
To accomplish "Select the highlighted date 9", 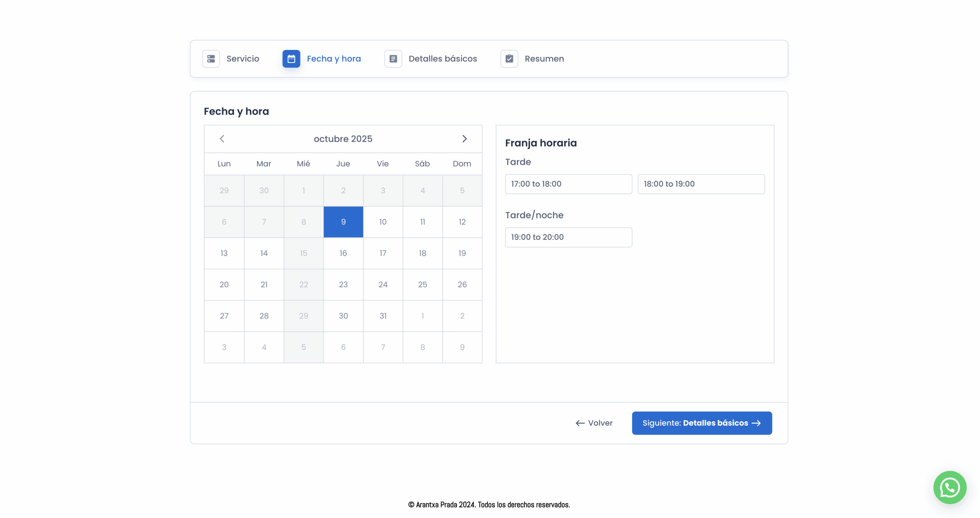I will pyautogui.click(x=343, y=222).
